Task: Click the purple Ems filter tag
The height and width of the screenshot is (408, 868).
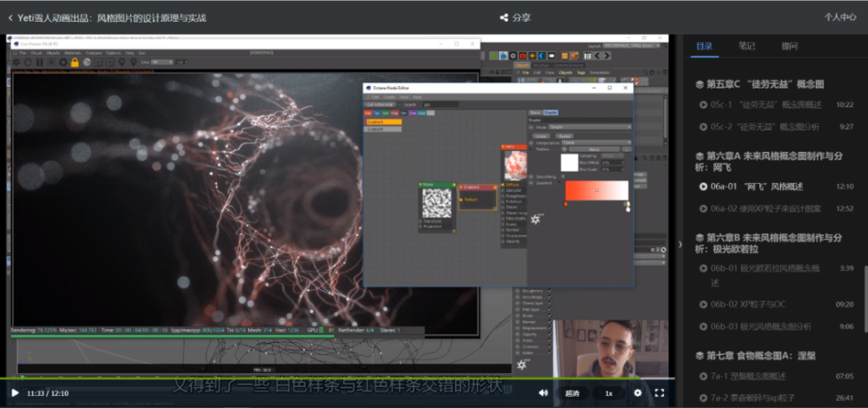Action: pyautogui.click(x=412, y=113)
